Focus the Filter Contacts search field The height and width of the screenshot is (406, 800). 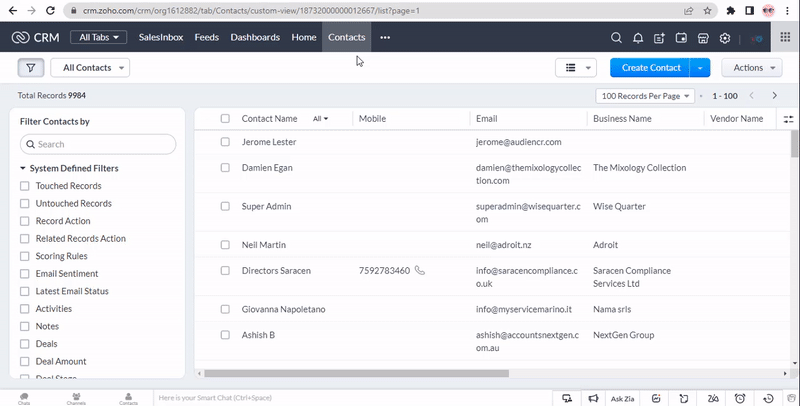[x=98, y=144]
